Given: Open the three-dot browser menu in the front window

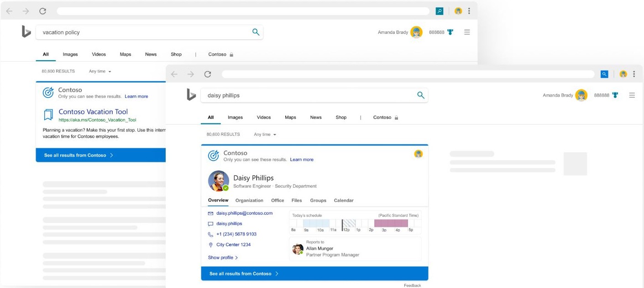Looking at the screenshot, I should coord(634,74).
